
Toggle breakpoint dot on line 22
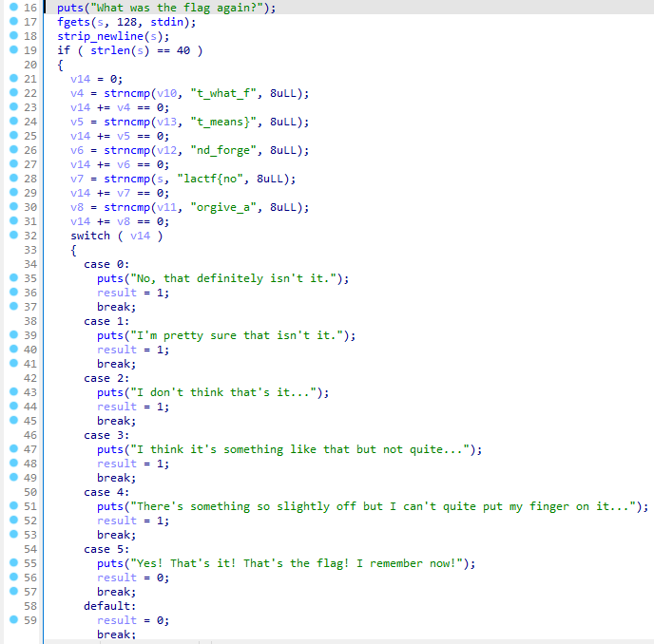tap(13, 92)
